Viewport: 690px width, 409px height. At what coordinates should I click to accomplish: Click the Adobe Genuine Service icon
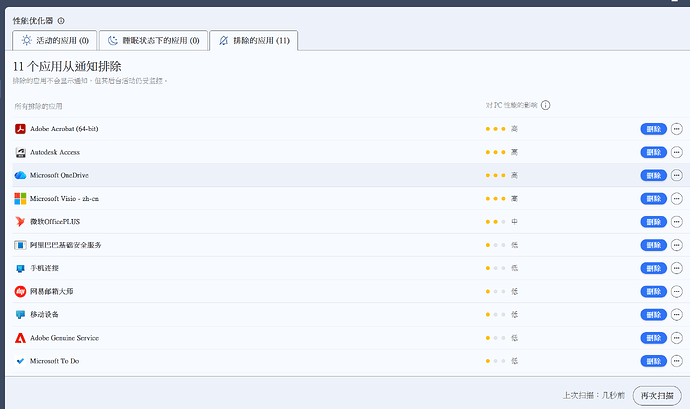coord(20,338)
